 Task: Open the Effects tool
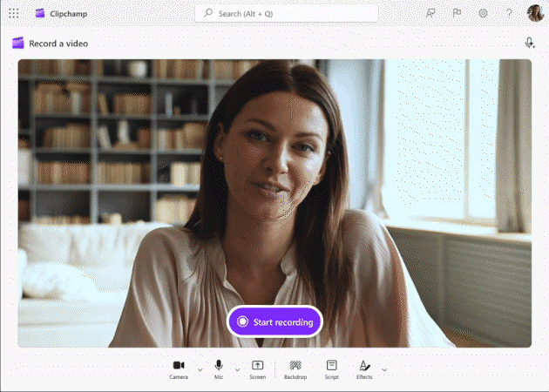364,370
